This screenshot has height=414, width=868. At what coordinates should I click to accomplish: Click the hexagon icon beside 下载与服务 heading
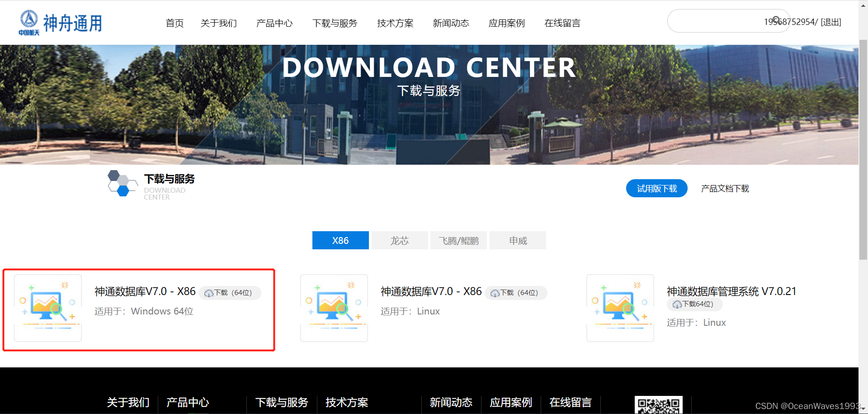(123, 183)
